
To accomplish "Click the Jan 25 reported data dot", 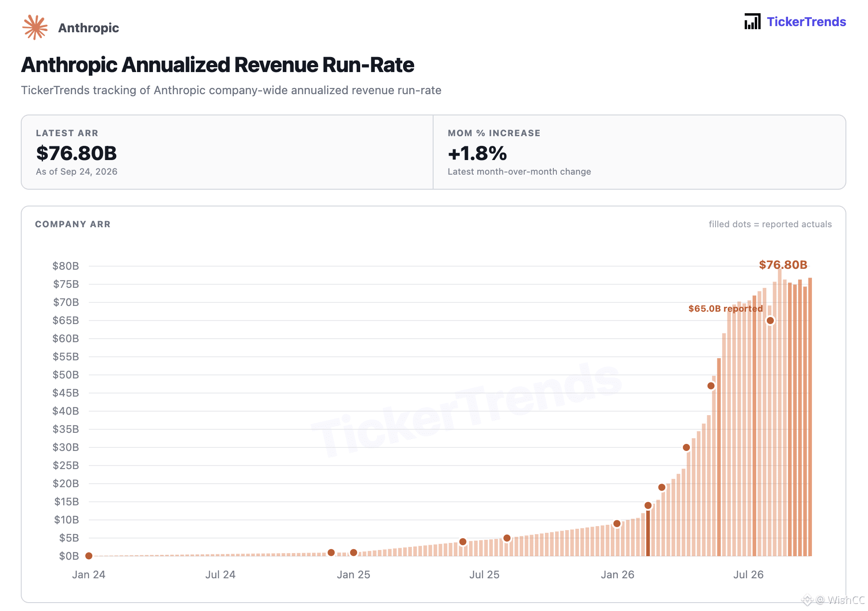I will [x=354, y=553].
